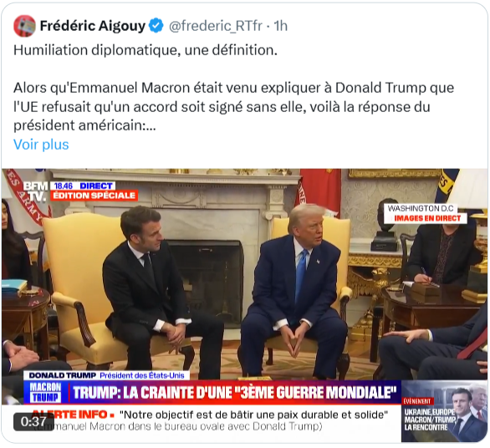The width and height of the screenshot is (490, 448).
Task: Play the embedded BFM TV video
Action: coord(244,306)
